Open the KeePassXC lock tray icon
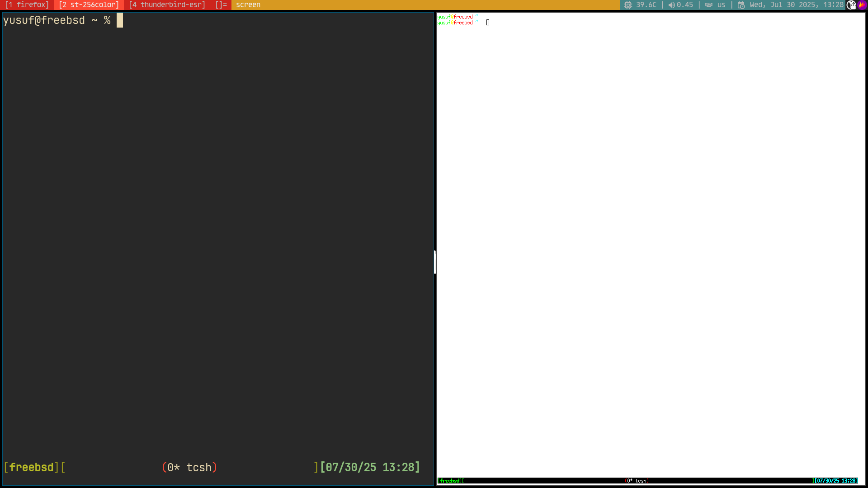Viewport: 868px width, 488px height. [851, 5]
